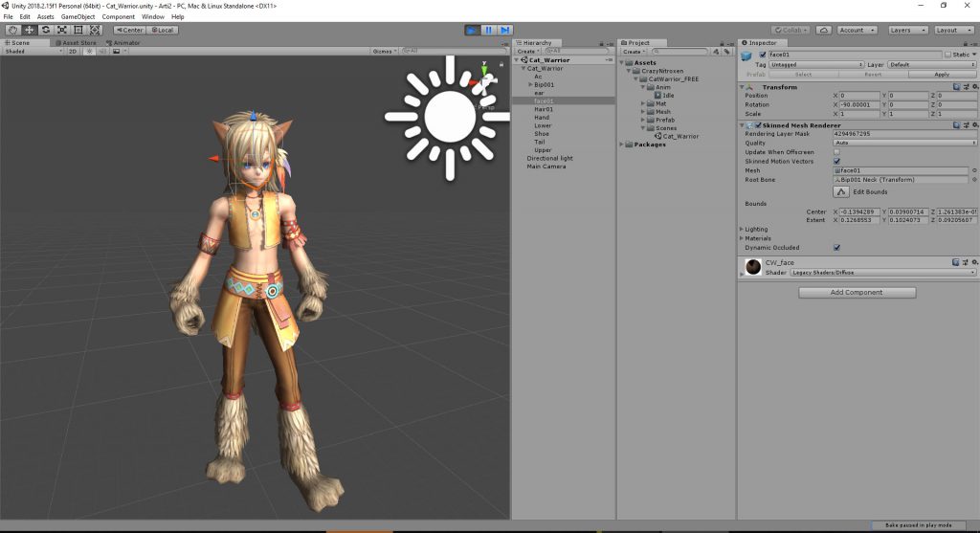Screen dimensions: 980x533
Task: Open the Shader dropdown
Action: [882, 273]
